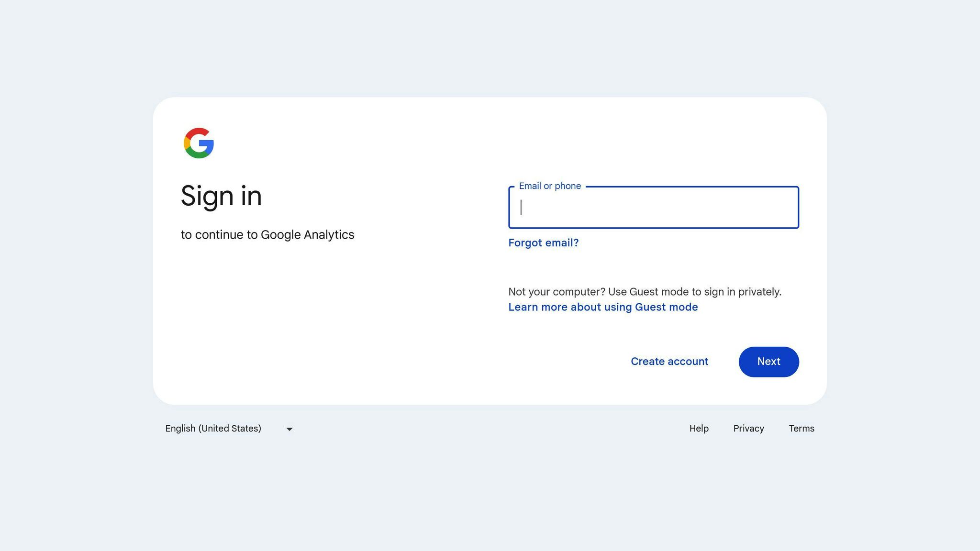View the Privacy policy
Screen dimensions: 980x551
[x=748, y=429]
